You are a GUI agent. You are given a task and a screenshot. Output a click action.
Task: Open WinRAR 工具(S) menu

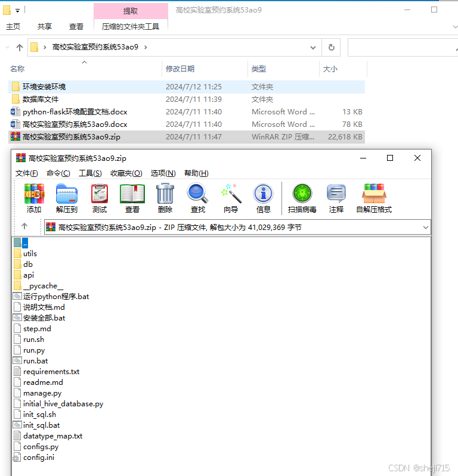(90, 173)
